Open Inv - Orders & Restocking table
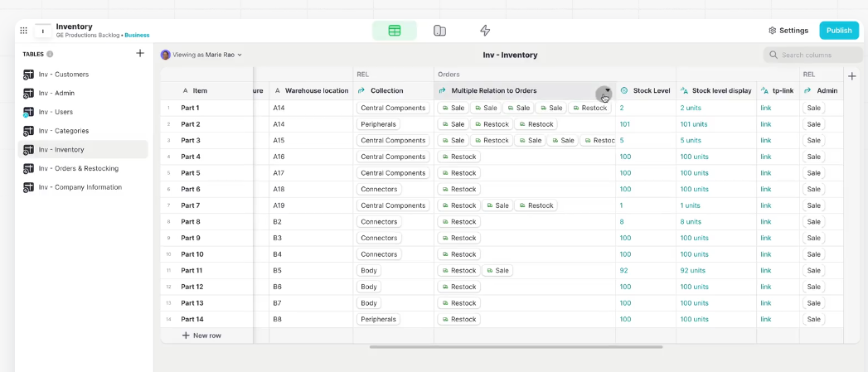The height and width of the screenshot is (372, 868). 82,168
